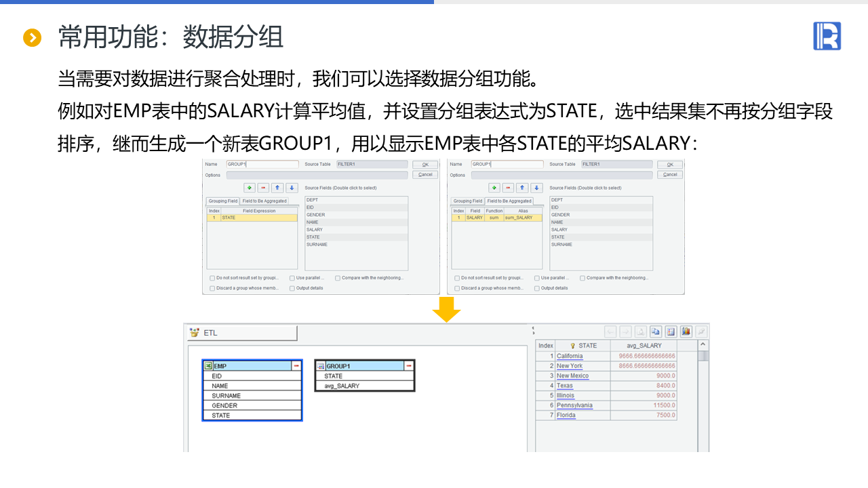Screen dimensions: 868x488
Task: Click Name field in the aggregation dialog
Action: click(507, 165)
